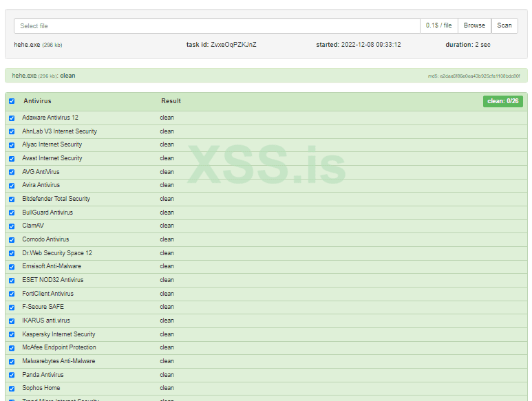
Task: Click the Browse button
Action: [474, 25]
